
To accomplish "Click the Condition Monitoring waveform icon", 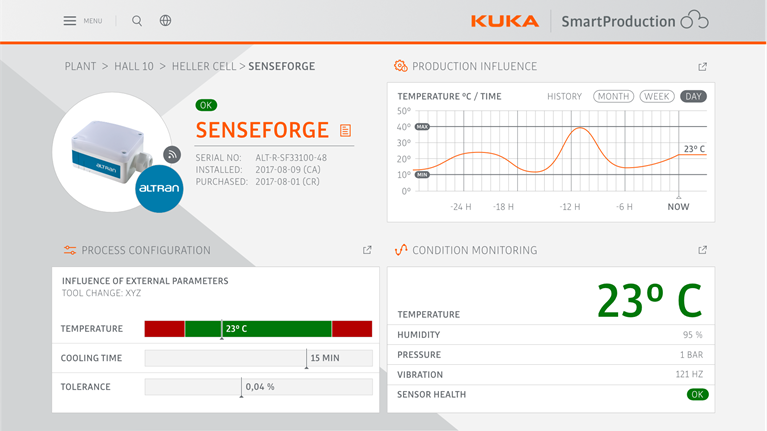I will [x=400, y=250].
